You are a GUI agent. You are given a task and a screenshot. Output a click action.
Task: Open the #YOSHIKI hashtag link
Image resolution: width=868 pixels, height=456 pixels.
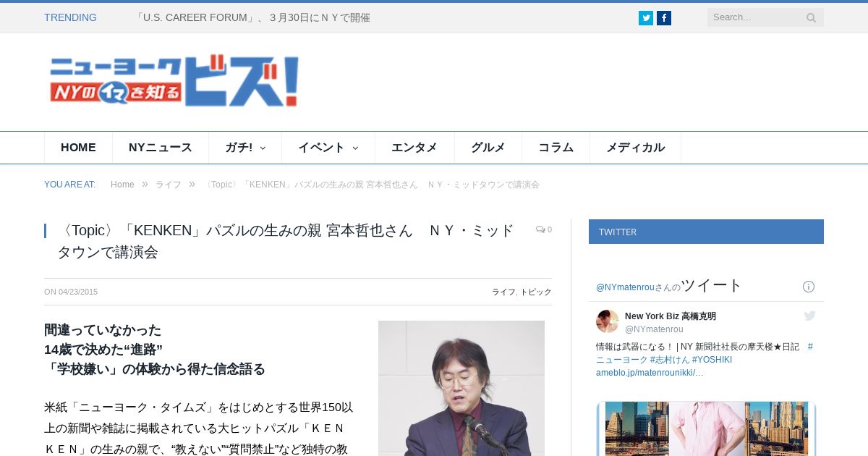coord(712,360)
